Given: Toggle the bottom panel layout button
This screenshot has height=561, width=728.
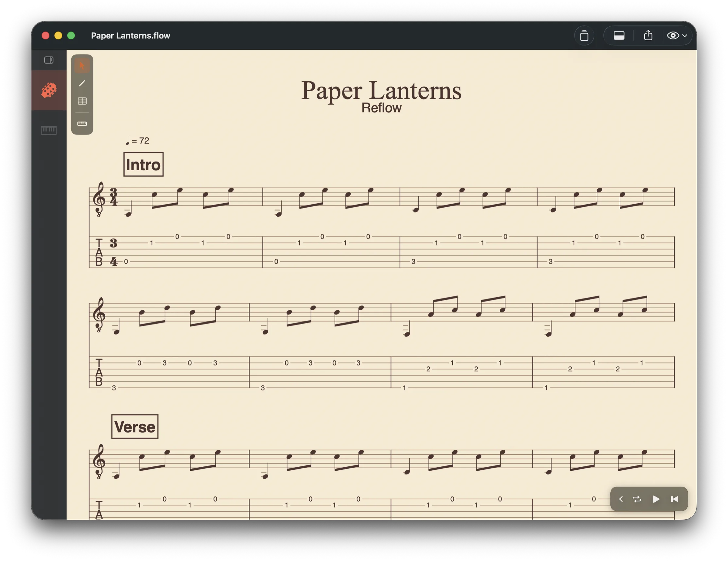Looking at the screenshot, I should tap(619, 35).
